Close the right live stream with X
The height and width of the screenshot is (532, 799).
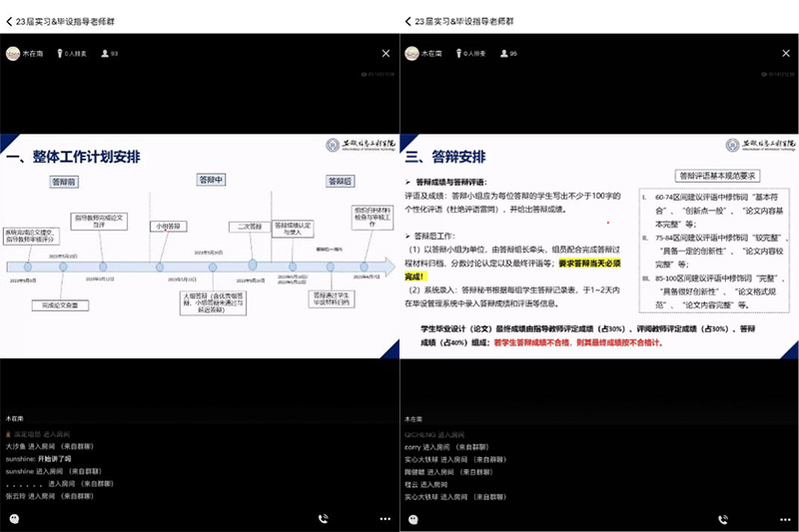tap(786, 54)
